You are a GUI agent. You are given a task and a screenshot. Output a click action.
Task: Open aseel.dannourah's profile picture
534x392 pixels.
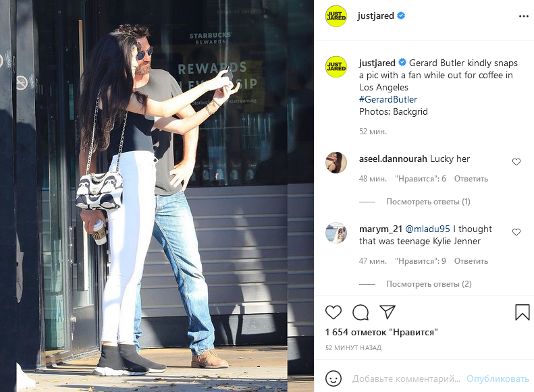pyautogui.click(x=336, y=163)
